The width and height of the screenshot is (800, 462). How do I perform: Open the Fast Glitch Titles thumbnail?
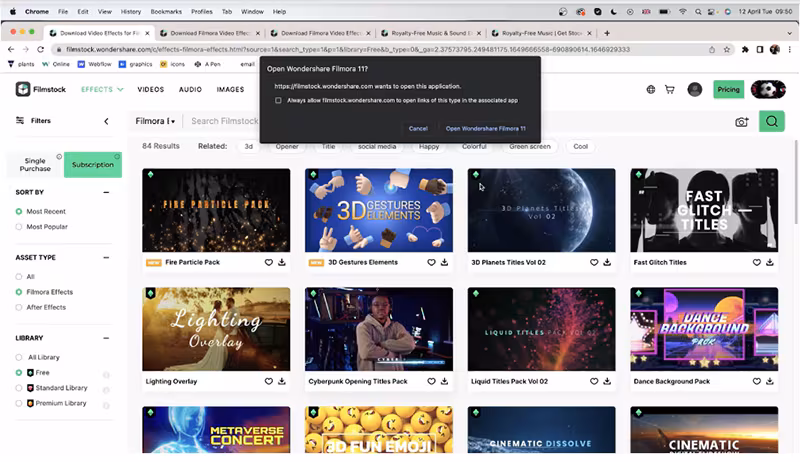click(704, 210)
